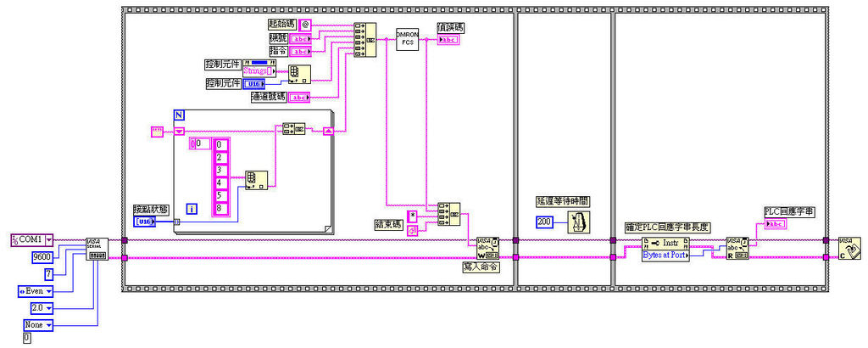Select the PLC回應字串 string indicator terminal
This screenshot has height=348, width=868.
(x=774, y=224)
